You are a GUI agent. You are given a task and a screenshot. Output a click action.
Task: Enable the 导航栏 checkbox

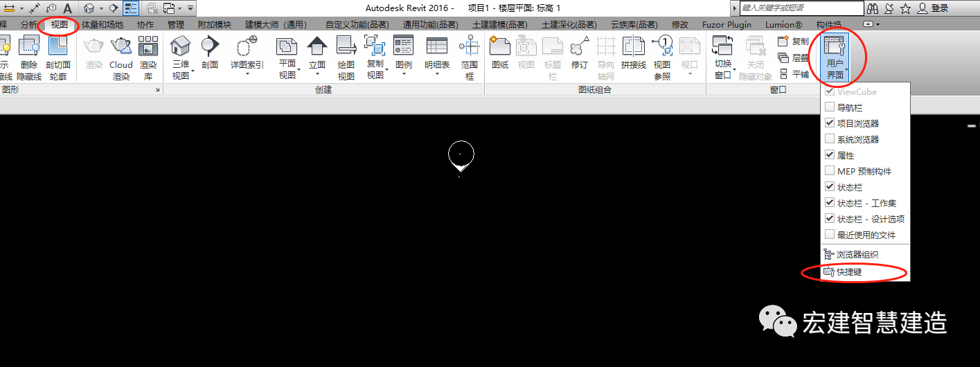click(x=830, y=108)
